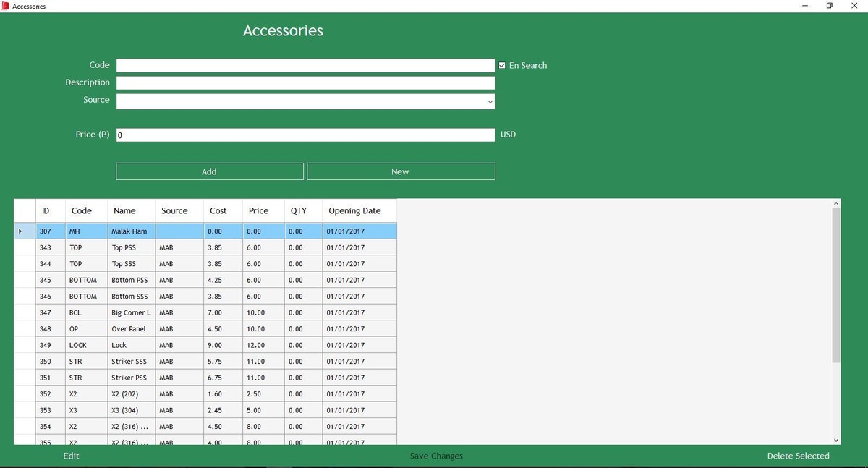The height and width of the screenshot is (468, 868).
Task: Click the New button
Action: [401, 171]
